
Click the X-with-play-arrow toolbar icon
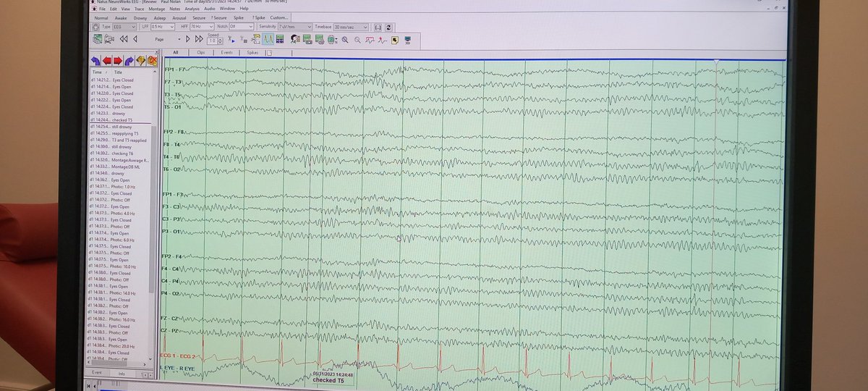tap(231, 39)
